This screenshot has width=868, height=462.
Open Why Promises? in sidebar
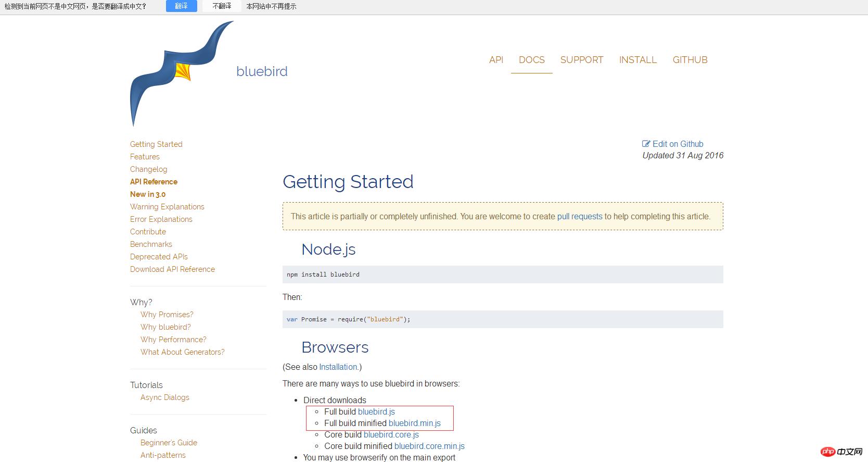[x=167, y=315]
